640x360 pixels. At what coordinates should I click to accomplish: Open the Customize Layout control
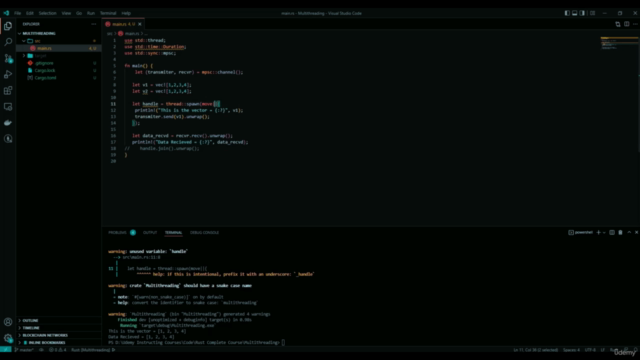pos(592,13)
